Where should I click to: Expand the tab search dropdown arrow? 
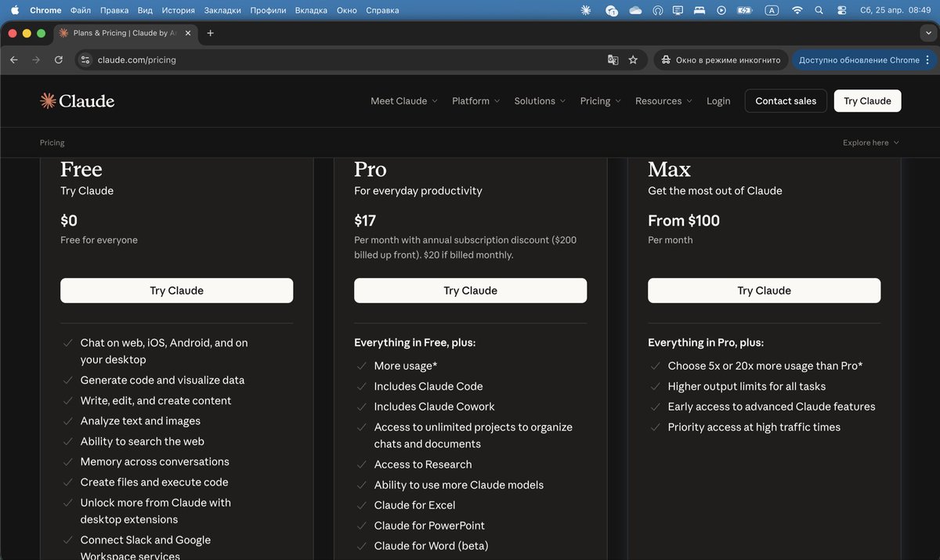tap(927, 33)
